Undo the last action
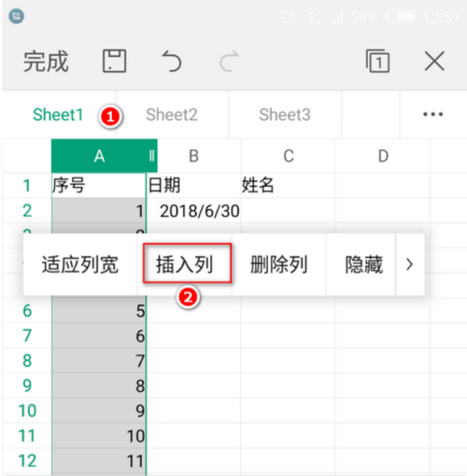Viewport: 467px width, 476px height. 172,61
